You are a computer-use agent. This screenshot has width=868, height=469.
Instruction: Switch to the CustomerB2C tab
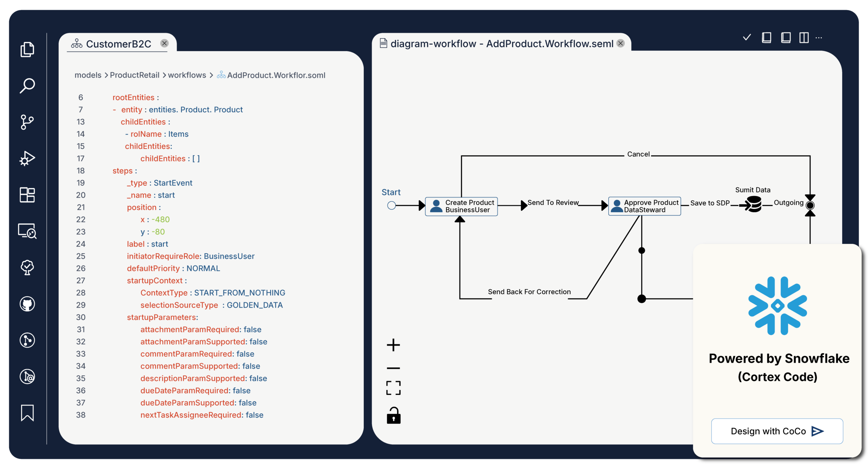[118, 44]
